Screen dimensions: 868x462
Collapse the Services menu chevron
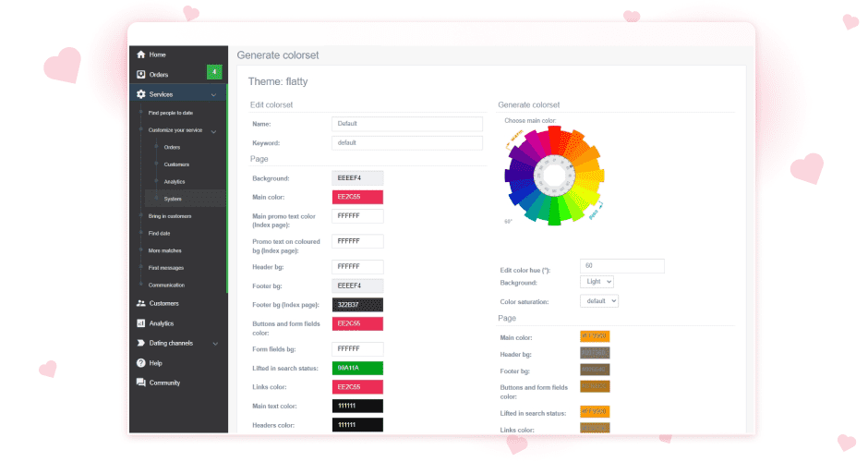(x=214, y=94)
